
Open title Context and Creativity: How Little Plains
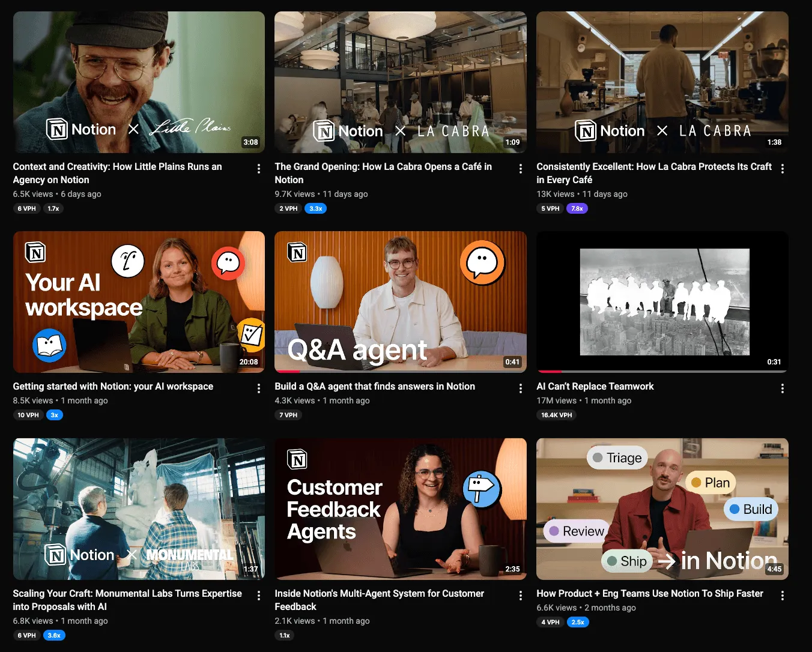pyautogui.click(x=117, y=173)
